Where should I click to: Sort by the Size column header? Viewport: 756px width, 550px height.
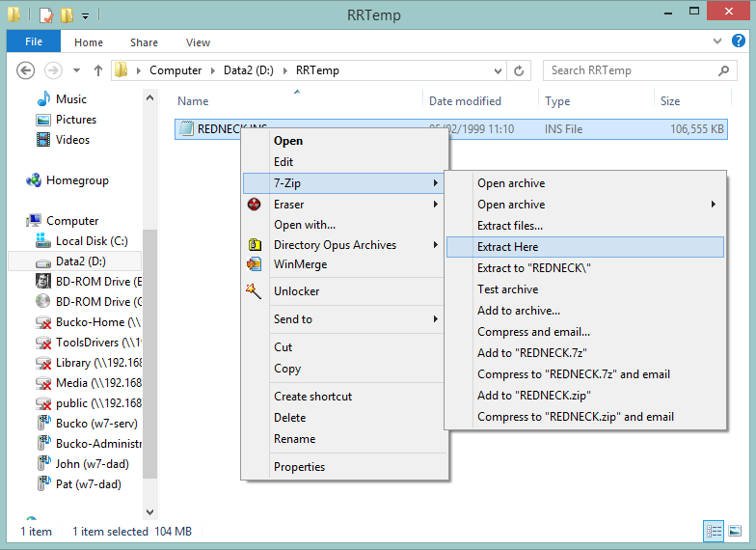click(x=670, y=101)
